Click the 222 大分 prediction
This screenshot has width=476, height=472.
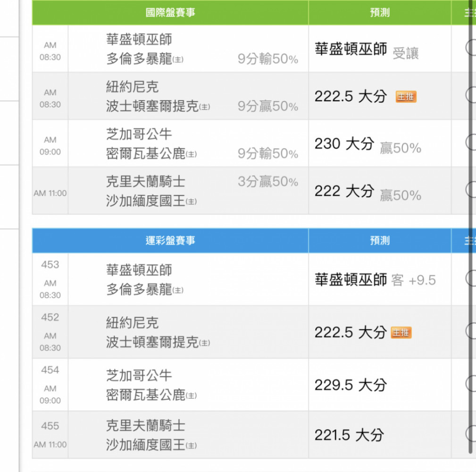tap(344, 191)
